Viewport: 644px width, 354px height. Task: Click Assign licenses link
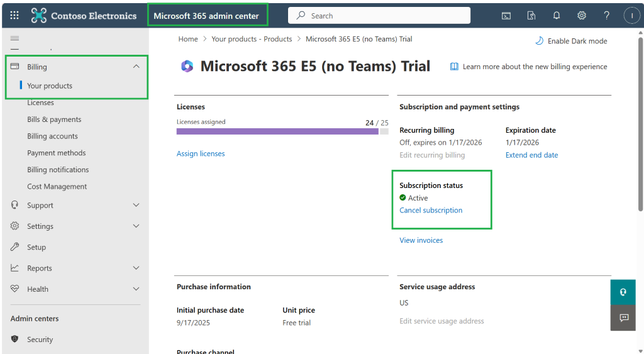click(201, 153)
